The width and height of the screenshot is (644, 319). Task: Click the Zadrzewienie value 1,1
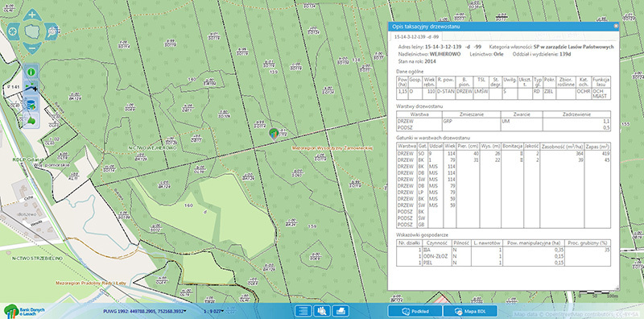(x=607, y=122)
